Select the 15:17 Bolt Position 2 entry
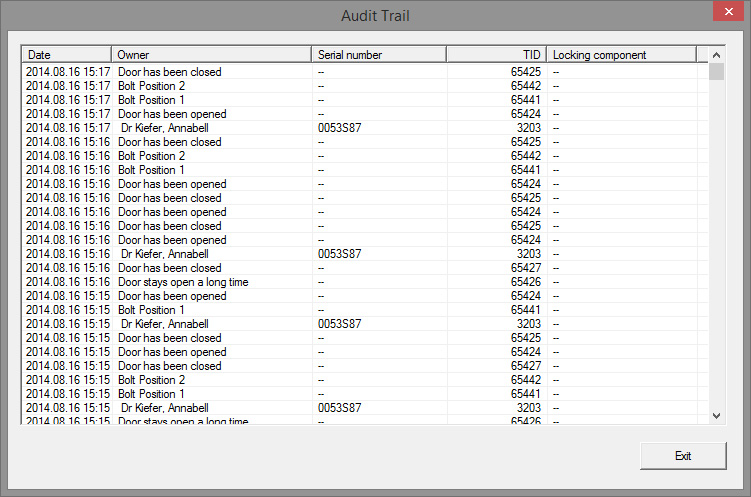This screenshot has height=497, width=751. (151, 86)
